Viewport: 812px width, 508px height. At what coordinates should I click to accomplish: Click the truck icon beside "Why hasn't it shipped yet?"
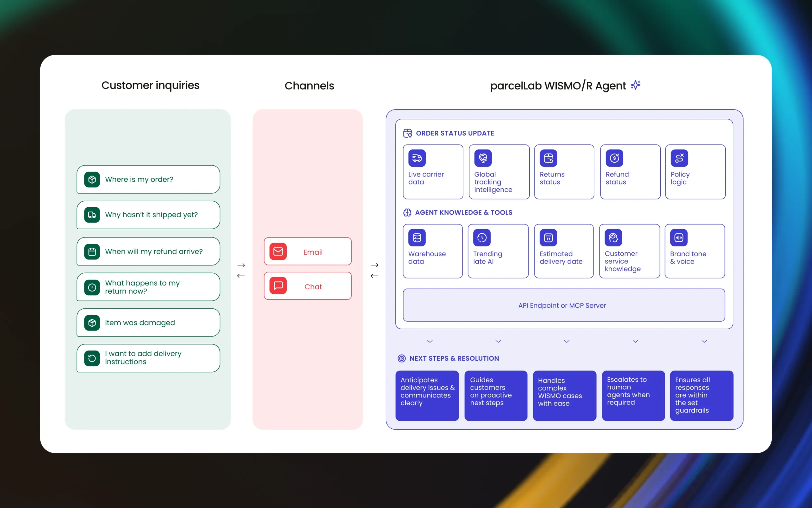pyautogui.click(x=92, y=215)
